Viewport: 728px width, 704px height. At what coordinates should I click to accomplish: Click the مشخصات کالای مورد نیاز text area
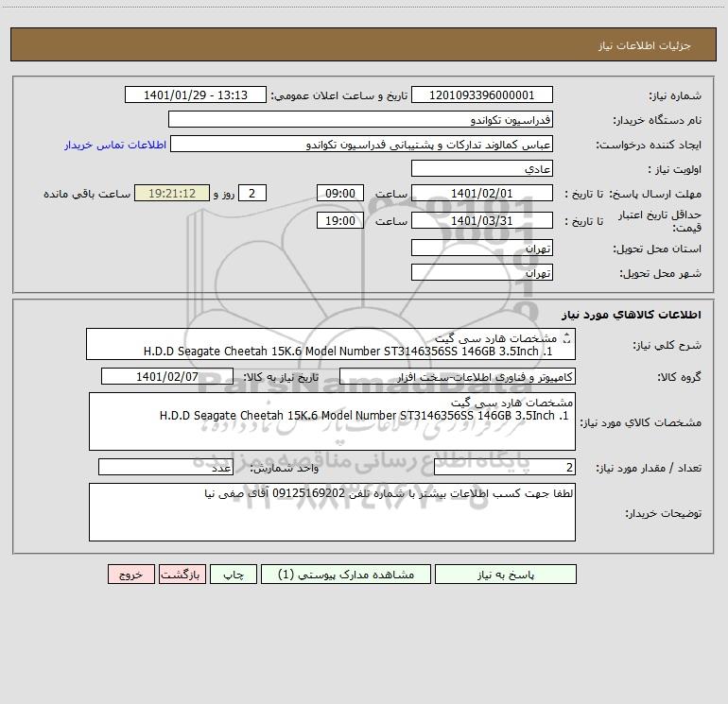(x=332, y=421)
